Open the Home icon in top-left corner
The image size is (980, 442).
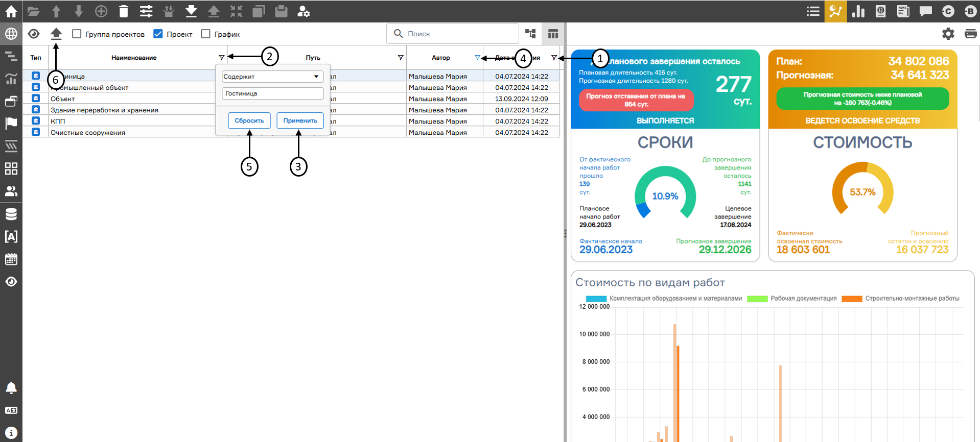pyautogui.click(x=11, y=11)
